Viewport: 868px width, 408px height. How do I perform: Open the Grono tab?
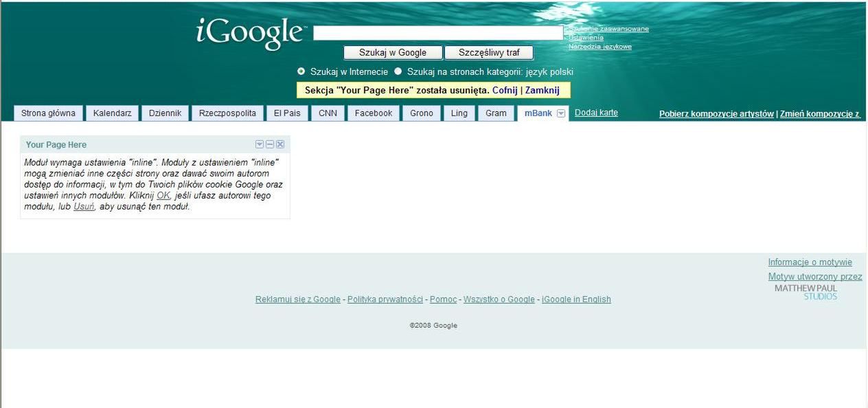(x=422, y=113)
